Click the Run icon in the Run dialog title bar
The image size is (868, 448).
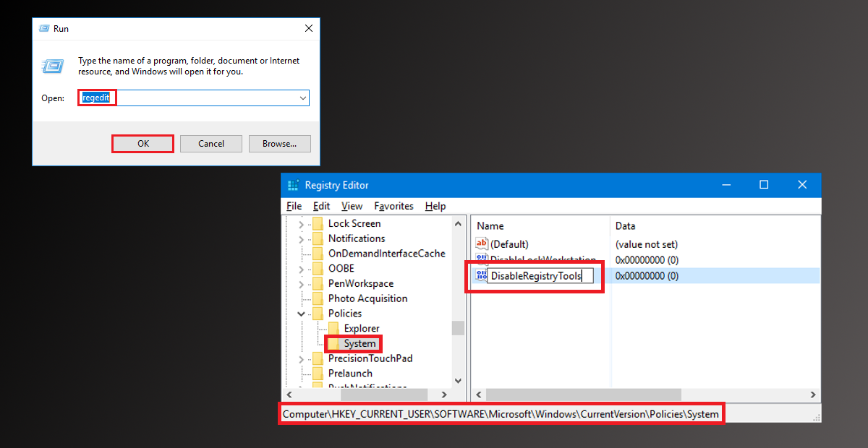click(x=44, y=29)
